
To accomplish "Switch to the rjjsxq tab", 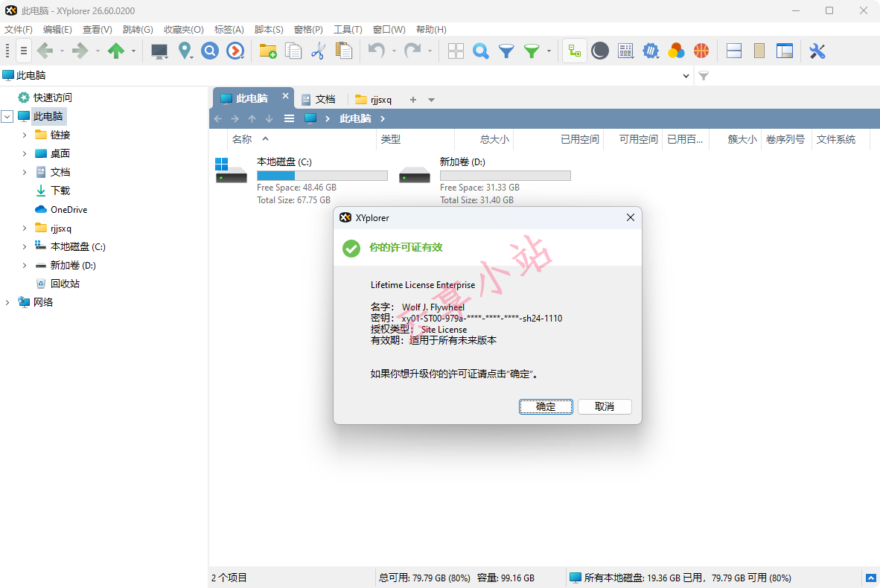I will pyautogui.click(x=374, y=99).
